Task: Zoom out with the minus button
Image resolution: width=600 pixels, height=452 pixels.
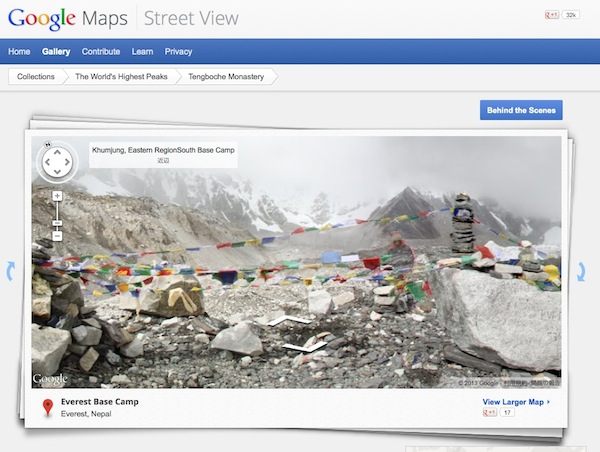Action: 57,236
